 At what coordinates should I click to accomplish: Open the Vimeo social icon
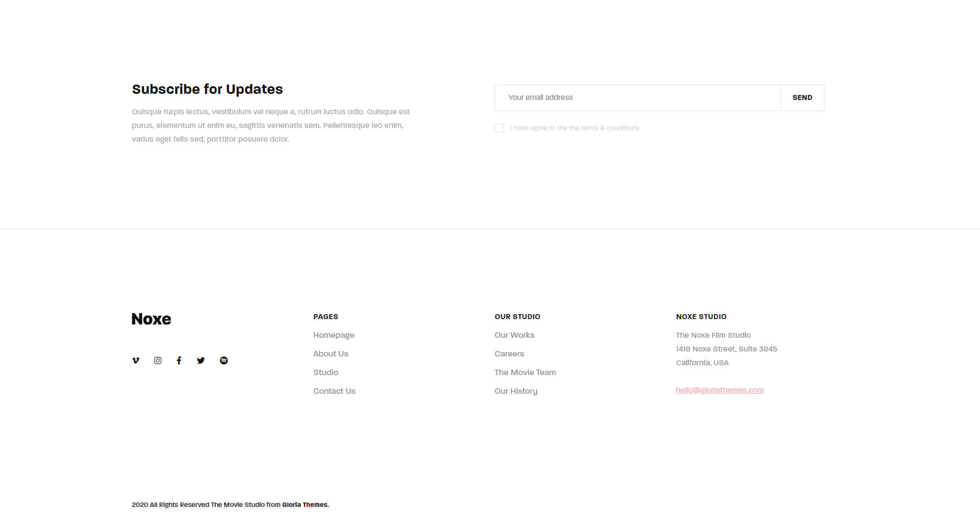click(x=136, y=360)
